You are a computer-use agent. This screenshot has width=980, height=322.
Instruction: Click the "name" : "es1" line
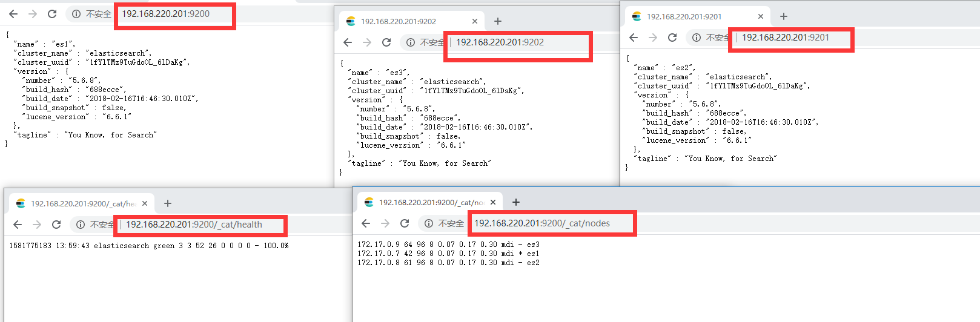[x=44, y=44]
